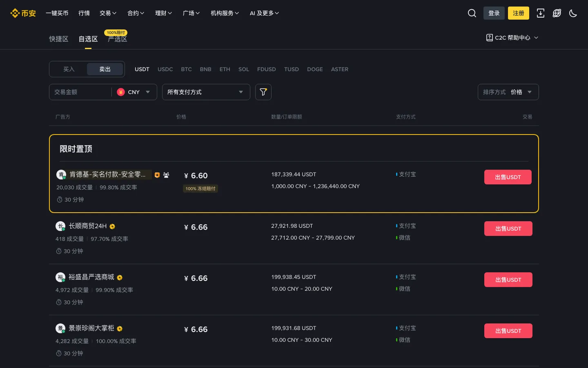Click the group icon beside 肯德基 advertiser
Image resolution: width=588 pixels, height=368 pixels.
(x=166, y=175)
